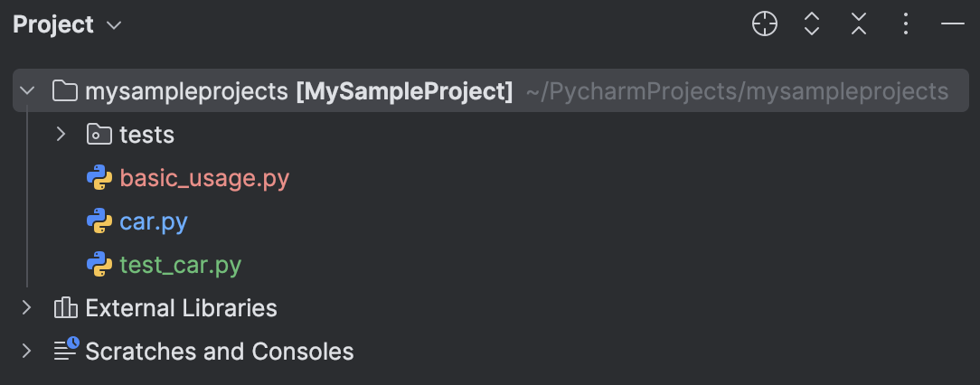Click the Python icon beside car.py
The width and height of the screenshot is (980, 385).
(x=99, y=221)
